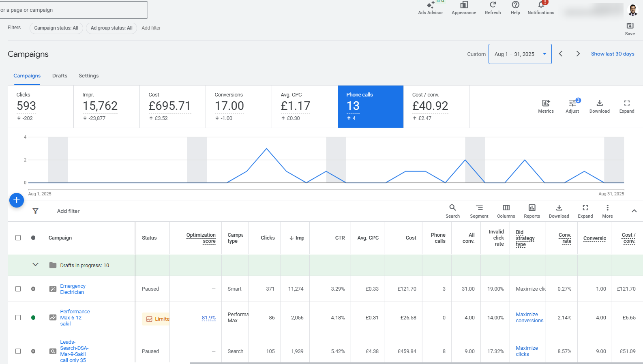643x364 pixels.
Task: Open the Segment tool
Action: 479,208
